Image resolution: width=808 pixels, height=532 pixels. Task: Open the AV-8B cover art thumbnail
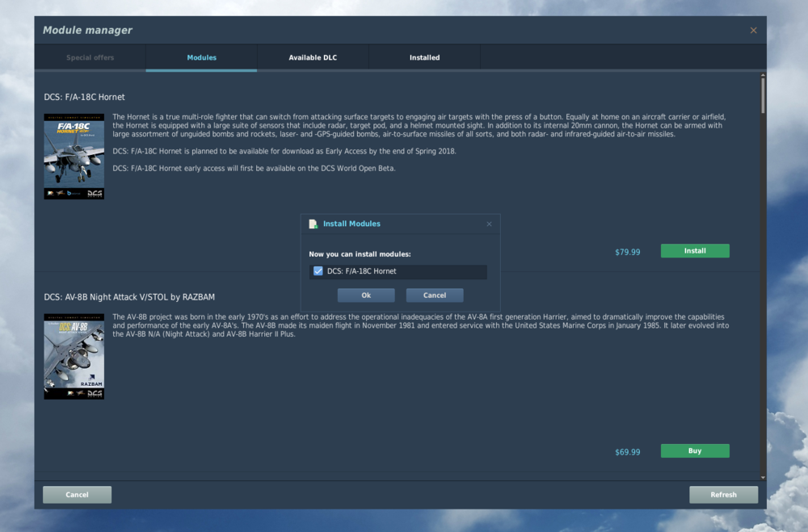74,356
